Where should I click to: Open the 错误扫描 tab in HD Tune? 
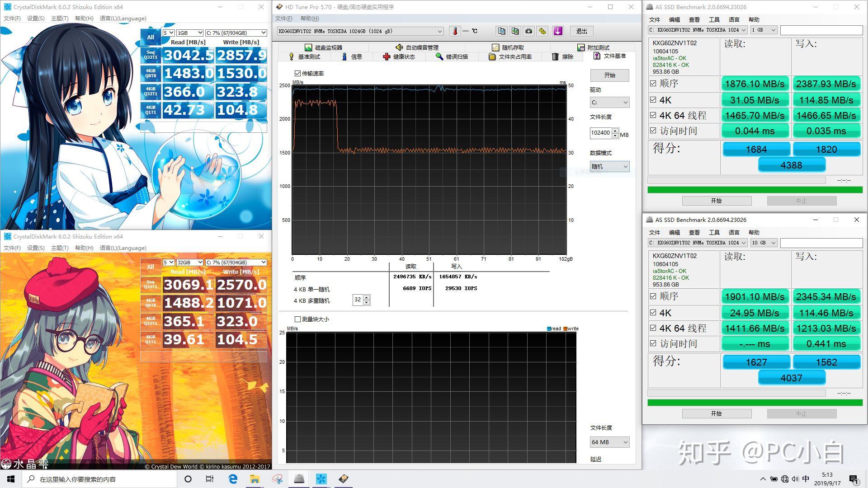click(451, 56)
